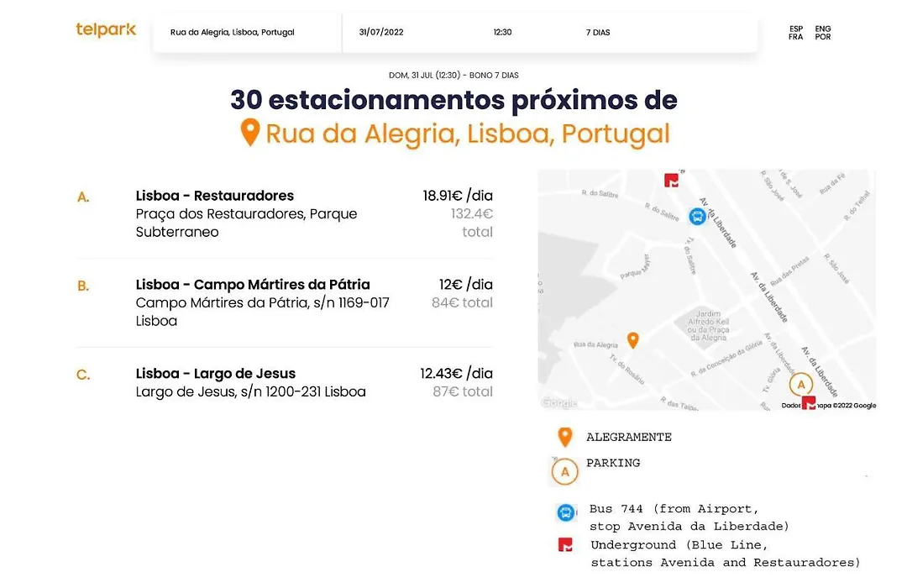The width and height of the screenshot is (907, 588).
Task: Click the red metro icon at map bottom
Action: coord(809,402)
